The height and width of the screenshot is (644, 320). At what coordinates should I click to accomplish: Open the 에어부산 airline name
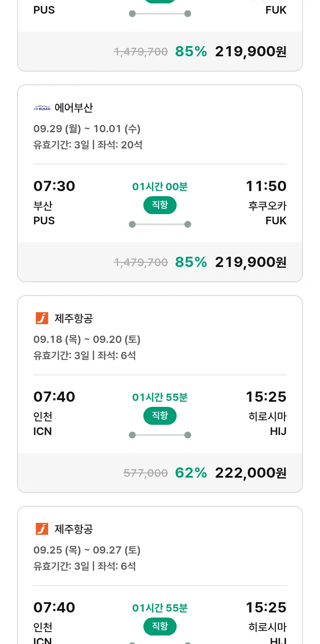73,108
